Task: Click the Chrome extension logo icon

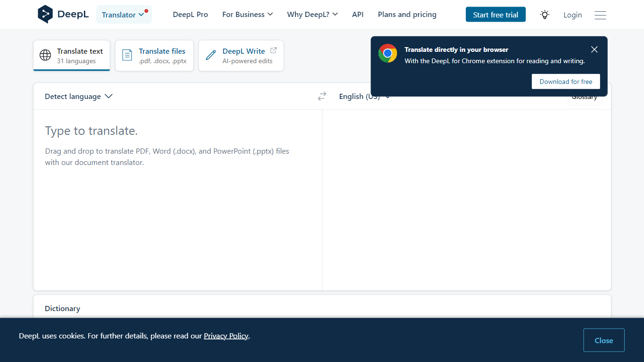Action: pos(388,53)
